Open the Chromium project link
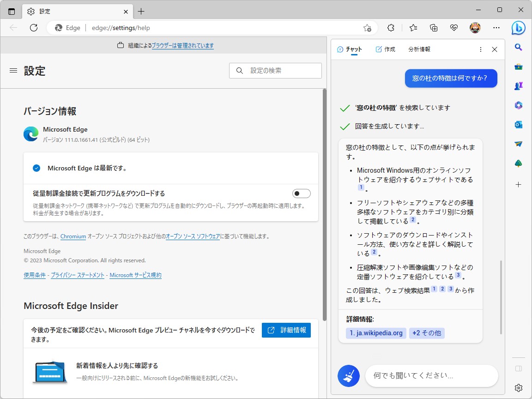The width and height of the screenshot is (532, 399). coord(73,236)
